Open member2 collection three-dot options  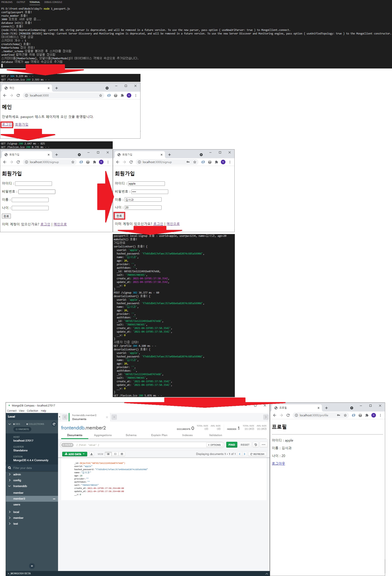click(x=54, y=499)
